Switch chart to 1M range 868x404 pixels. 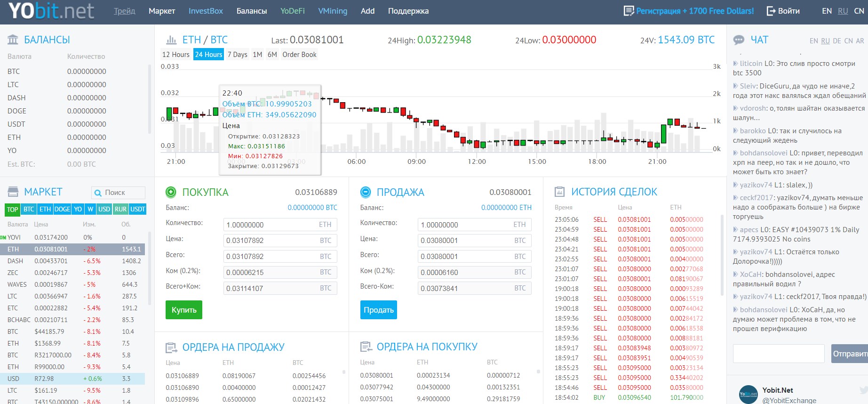click(x=257, y=55)
